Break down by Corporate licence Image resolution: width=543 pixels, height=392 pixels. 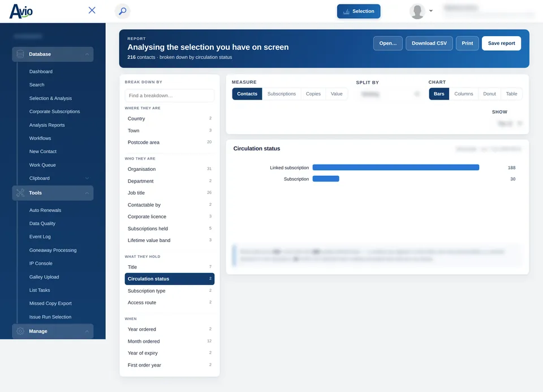169,217
